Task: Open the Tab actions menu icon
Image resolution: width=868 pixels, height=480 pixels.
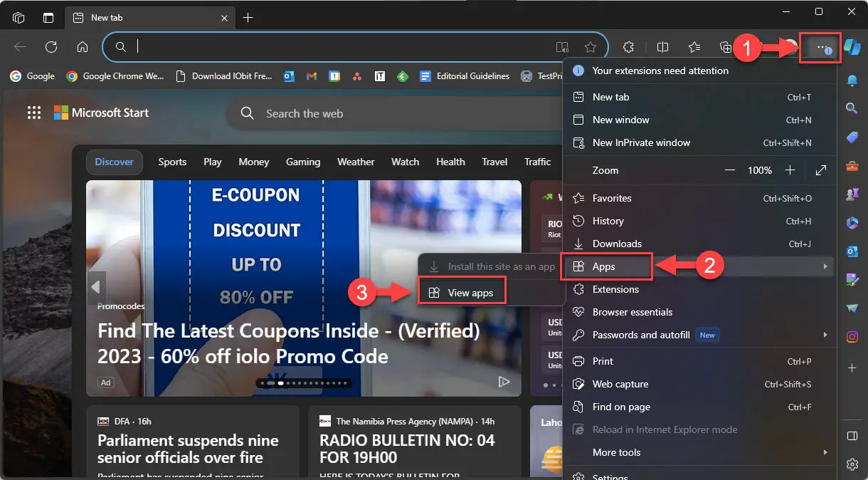Action: click(48, 17)
